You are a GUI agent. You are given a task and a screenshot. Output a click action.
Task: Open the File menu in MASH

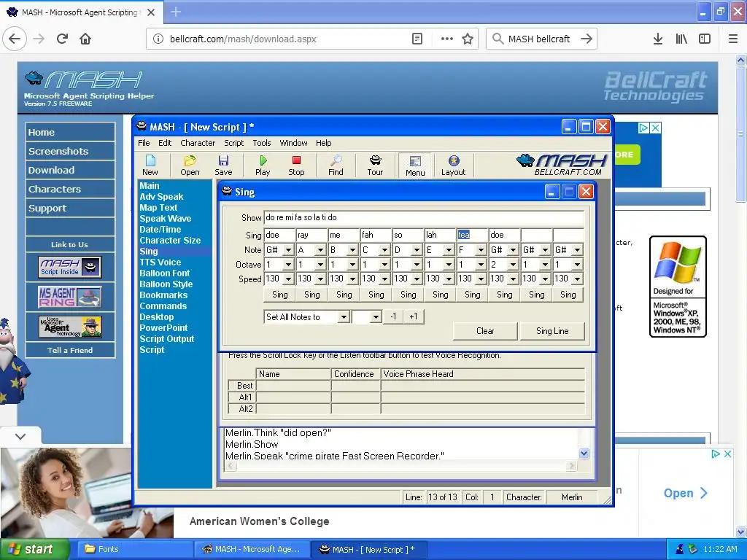[x=144, y=143]
